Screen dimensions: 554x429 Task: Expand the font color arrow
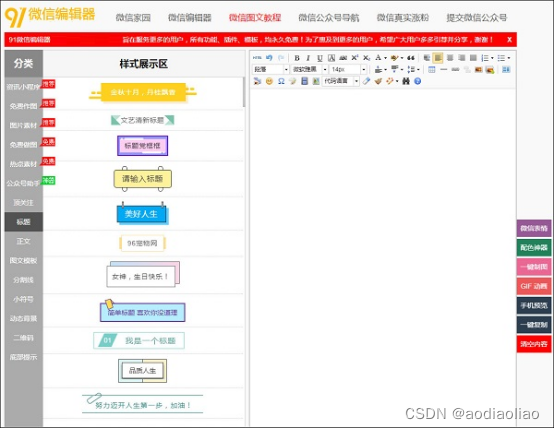point(385,58)
